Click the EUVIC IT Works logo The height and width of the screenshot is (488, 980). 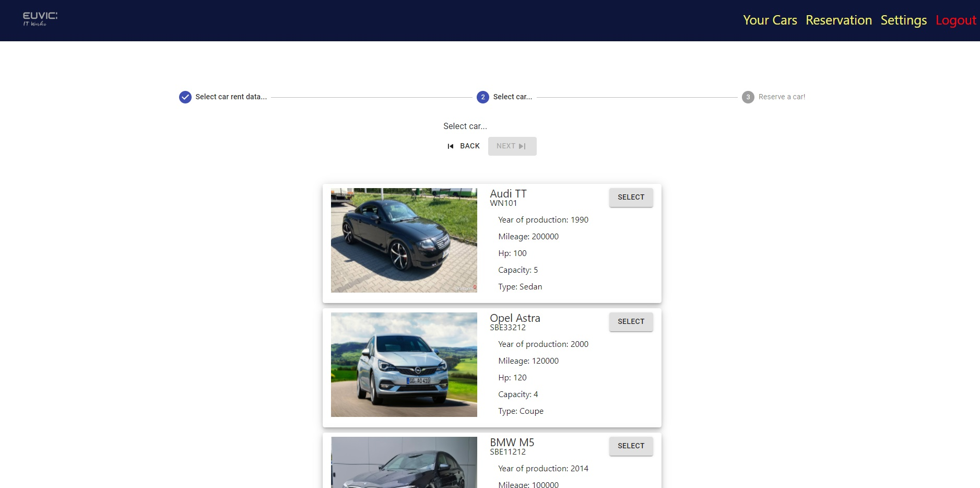(39, 19)
